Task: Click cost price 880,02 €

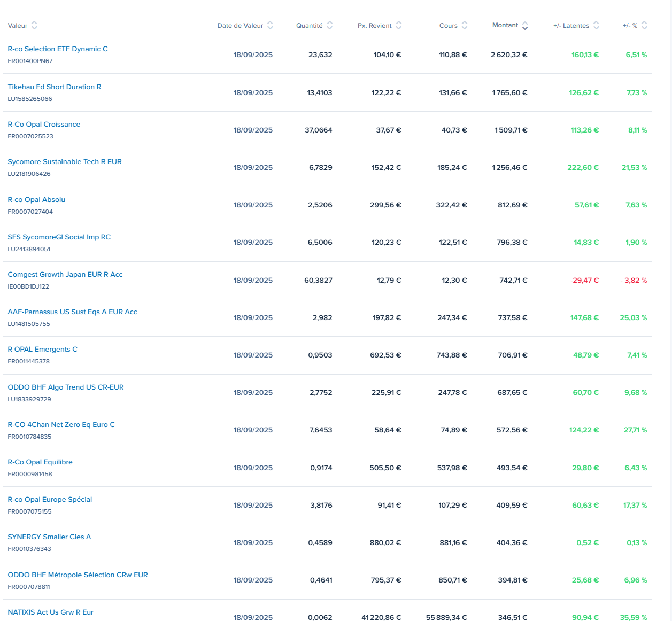Action: [x=385, y=542]
